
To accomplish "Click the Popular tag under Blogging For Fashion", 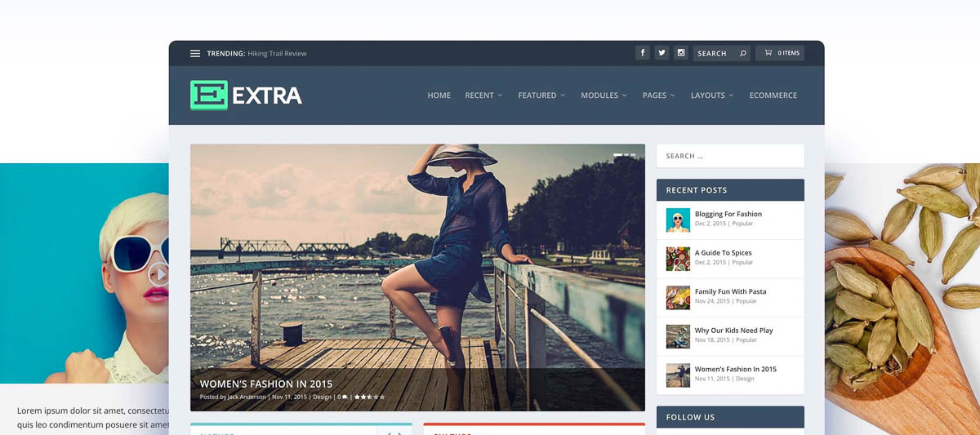I will [x=743, y=224].
